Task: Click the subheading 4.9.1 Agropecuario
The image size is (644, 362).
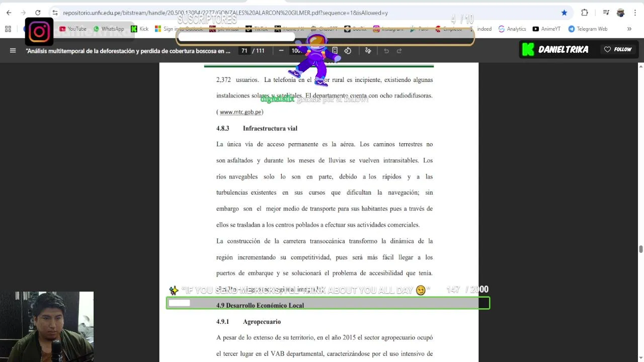Action: [249, 321]
